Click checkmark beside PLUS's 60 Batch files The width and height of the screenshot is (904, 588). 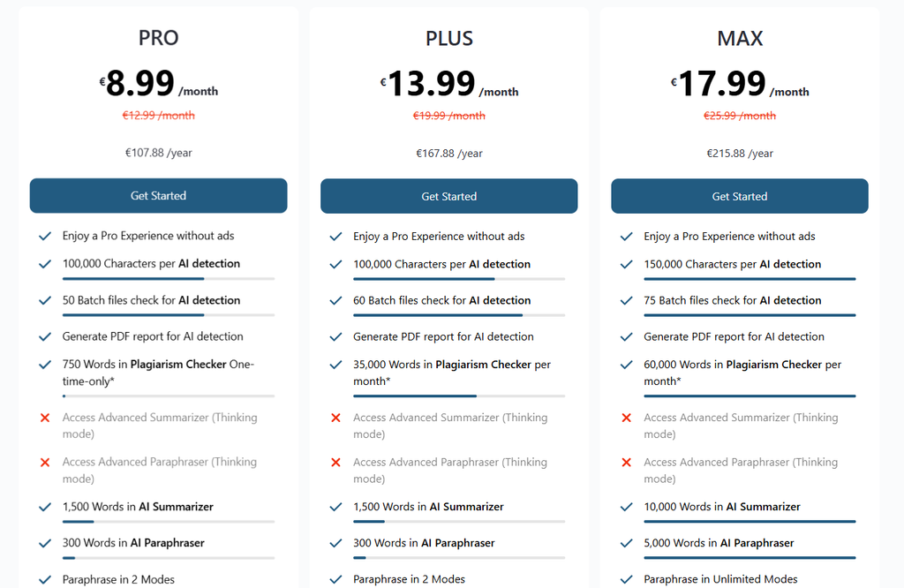[335, 301]
